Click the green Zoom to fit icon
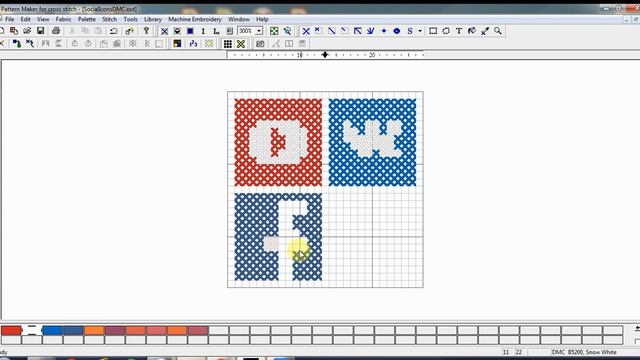 pos(274,31)
